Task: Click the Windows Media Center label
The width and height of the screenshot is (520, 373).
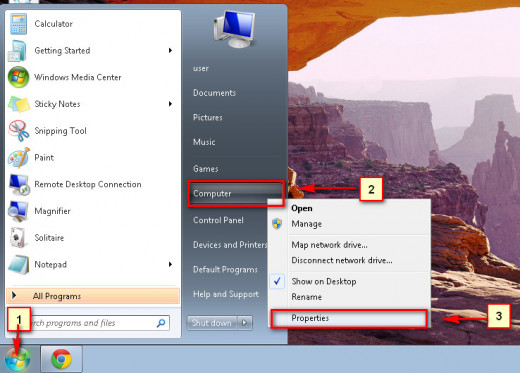Action: pyautogui.click(x=78, y=77)
